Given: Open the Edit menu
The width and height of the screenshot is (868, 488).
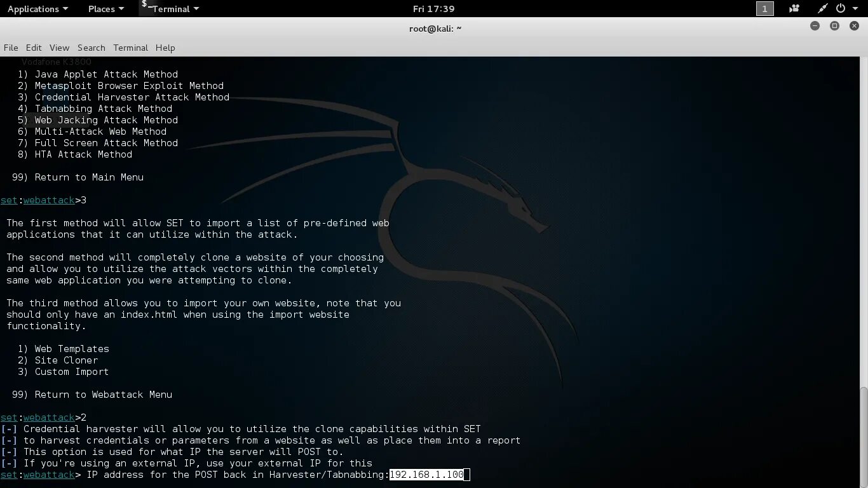Looking at the screenshot, I should tap(34, 48).
